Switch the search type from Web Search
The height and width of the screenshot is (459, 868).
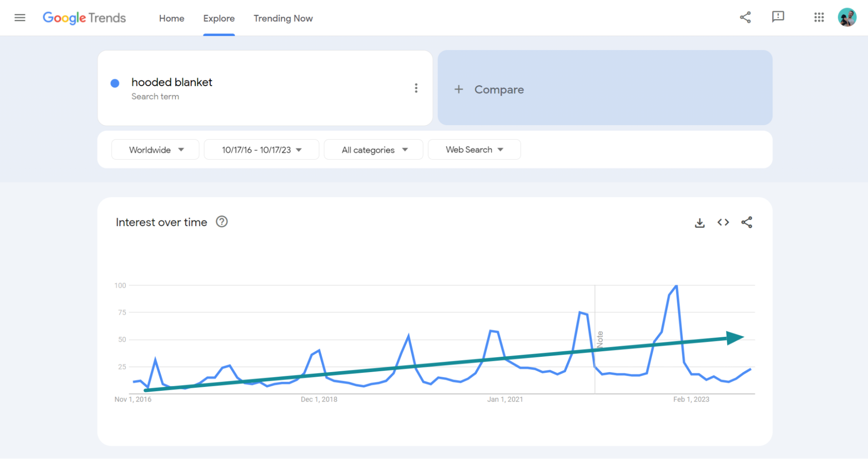[474, 150]
